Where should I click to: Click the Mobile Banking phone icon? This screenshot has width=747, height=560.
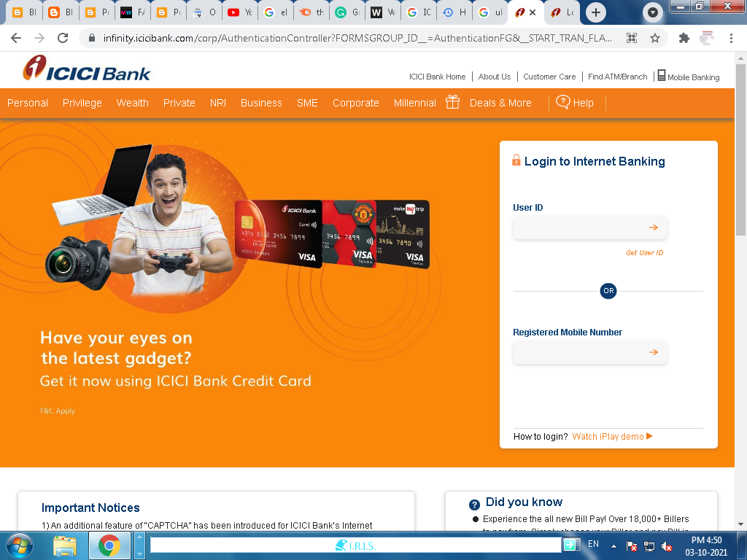point(661,75)
